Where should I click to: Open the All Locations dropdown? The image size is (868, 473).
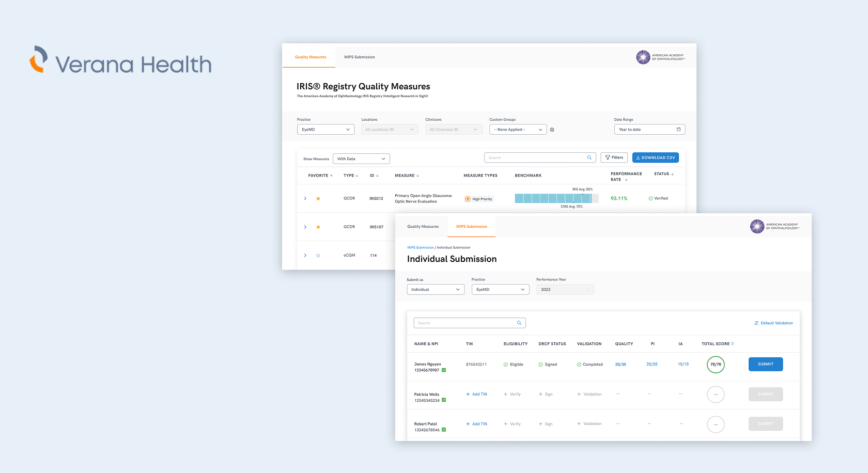(x=390, y=130)
